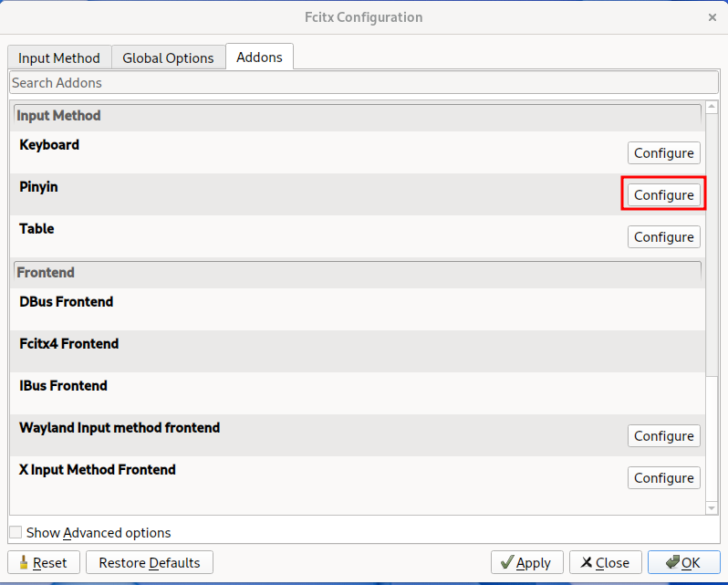
Task: Configure X Input Method Frontend
Action: pyautogui.click(x=663, y=478)
